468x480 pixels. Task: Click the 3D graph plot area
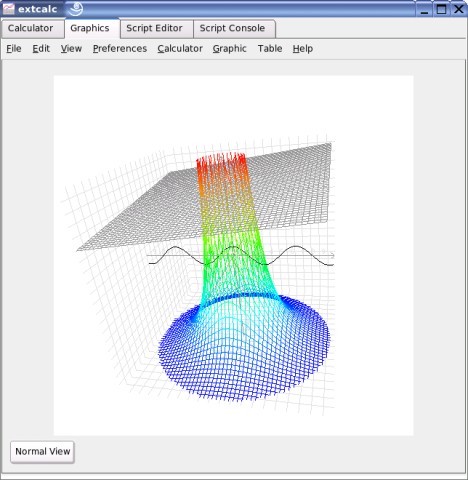point(233,255)
